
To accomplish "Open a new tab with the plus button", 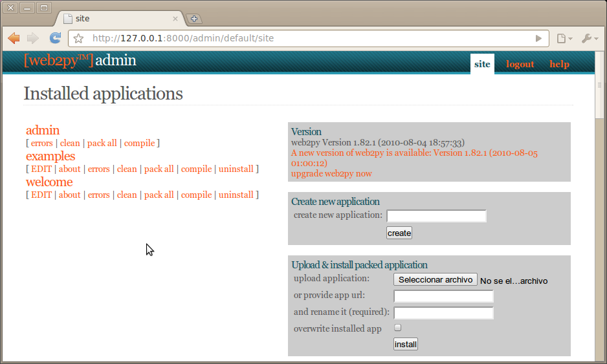I will coord(194,19).
